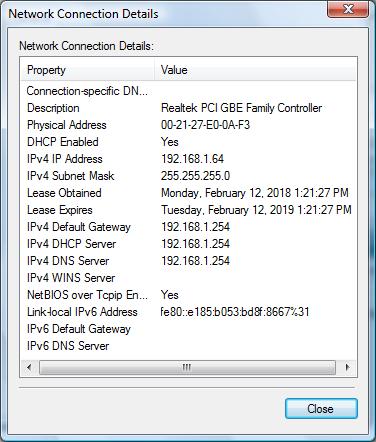Select the IPv4 Default Gateway row
The image size is (376, 442).
click(x=189, y=227)
